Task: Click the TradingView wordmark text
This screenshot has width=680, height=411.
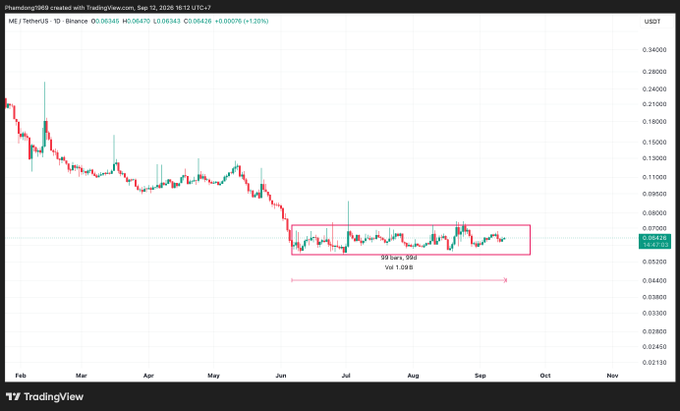Action: 53,396
